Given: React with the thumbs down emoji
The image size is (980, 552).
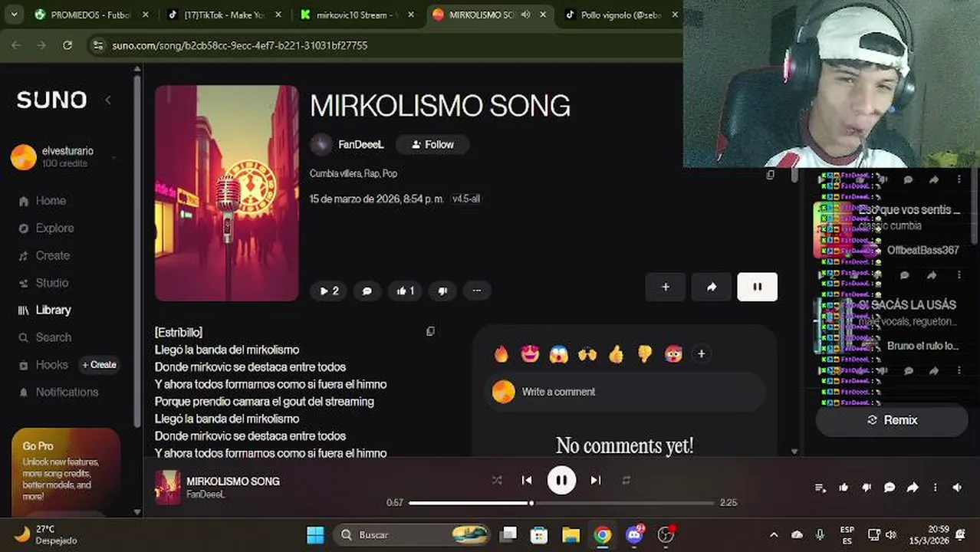Looking at the screenshot, I should click(x=645, y=353).
